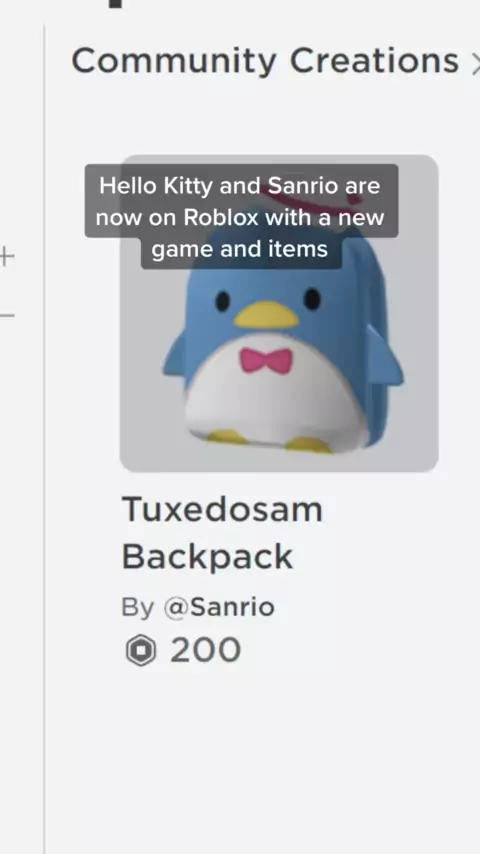Click the Robux currency icon
Screen dimensions: 480x854
[x=141, y=650]
